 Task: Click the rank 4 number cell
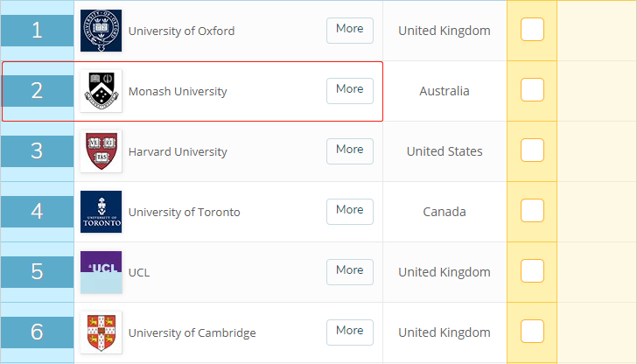[x=37, y=212]
